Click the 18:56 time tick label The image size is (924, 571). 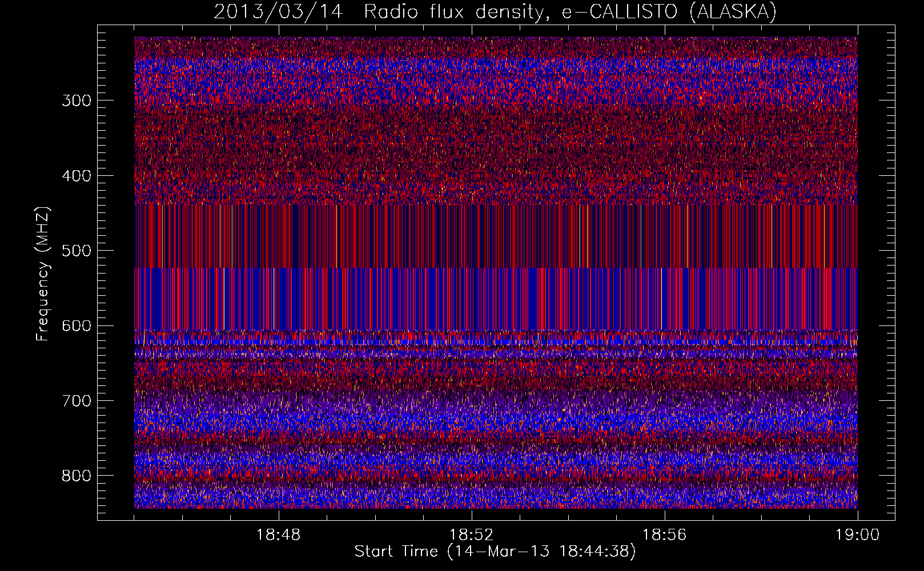pos(665,535)
